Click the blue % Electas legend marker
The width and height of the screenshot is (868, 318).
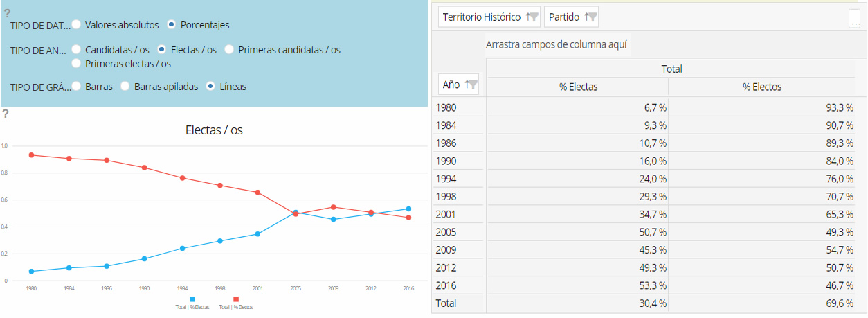[x=192, y=299]
